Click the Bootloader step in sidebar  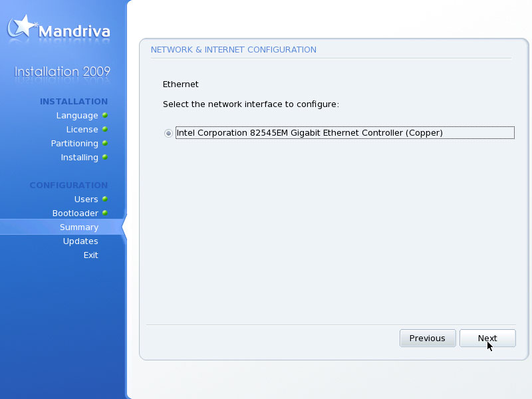point(75,213)
